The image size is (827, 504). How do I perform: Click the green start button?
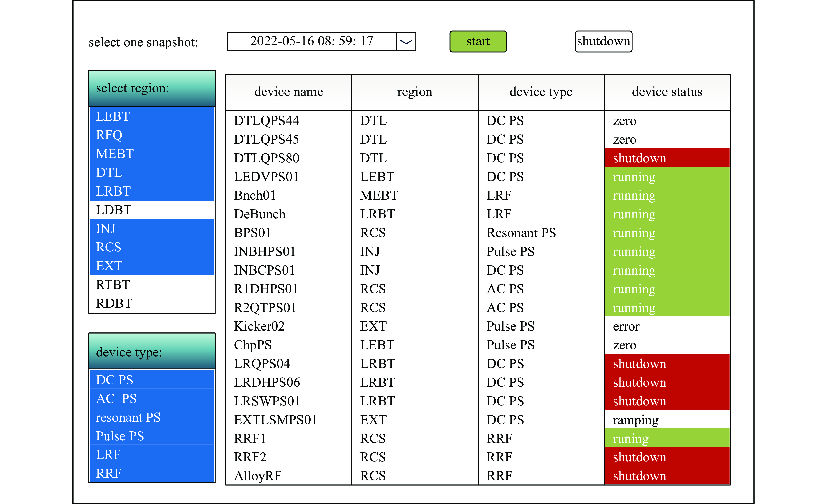[x=478, y=42]
